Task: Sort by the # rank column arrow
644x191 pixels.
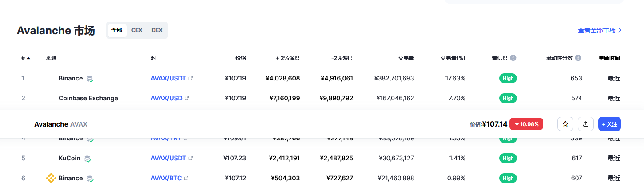Action: tap(28, 58)
